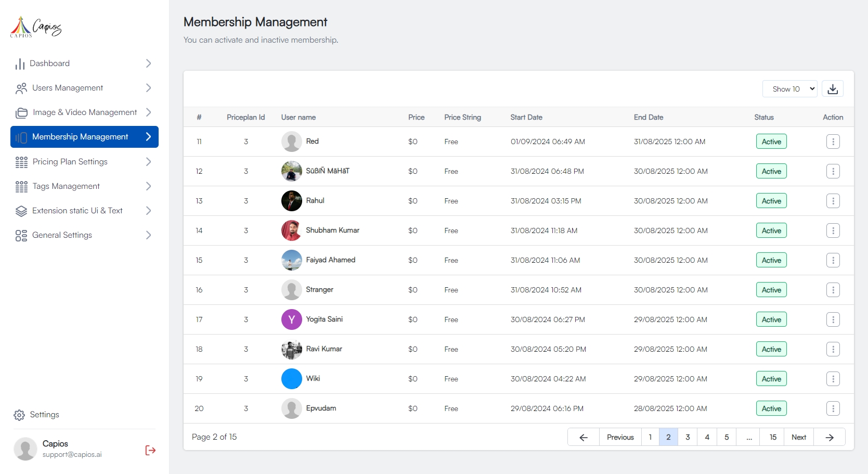This screenshot has height=474, width=868.
Task: Expand the Dashboard menu chevron
Action: click(148, 63)
